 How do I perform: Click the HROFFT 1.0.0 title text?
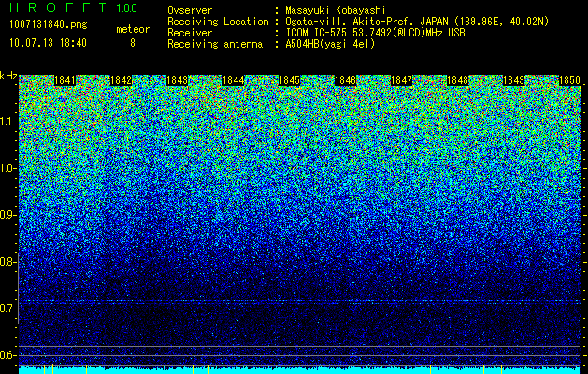74,7
